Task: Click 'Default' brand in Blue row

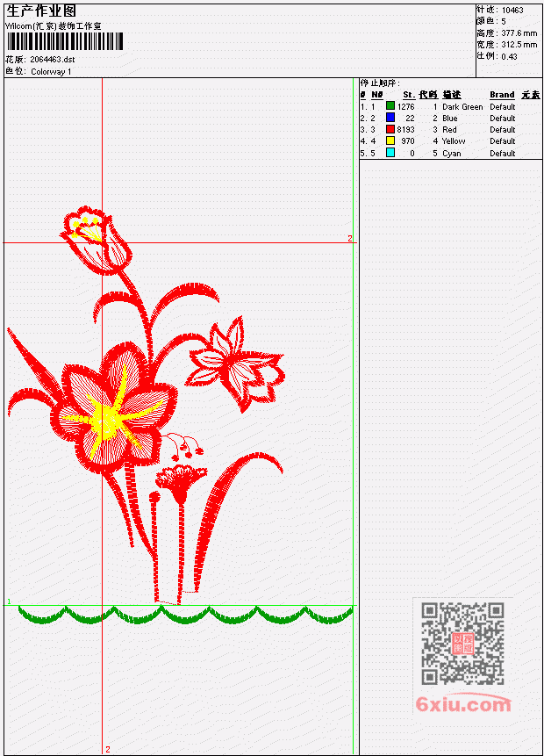Action: [503, 119]
